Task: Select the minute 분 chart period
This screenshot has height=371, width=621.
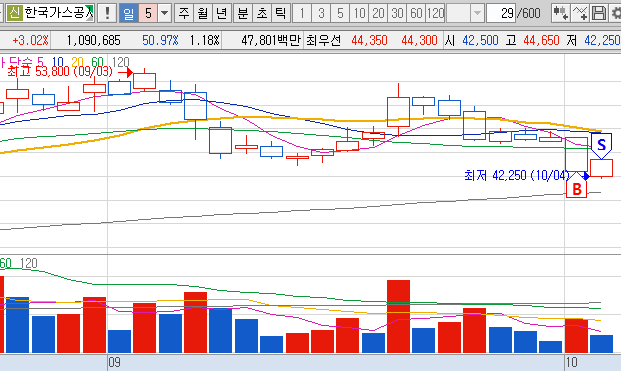Action: tap(242, 13)
